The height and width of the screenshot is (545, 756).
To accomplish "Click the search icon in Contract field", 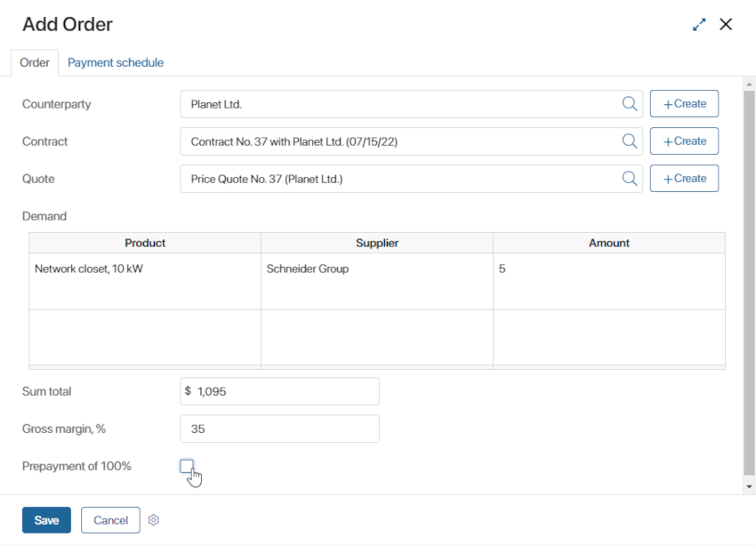I will (629, 141).
